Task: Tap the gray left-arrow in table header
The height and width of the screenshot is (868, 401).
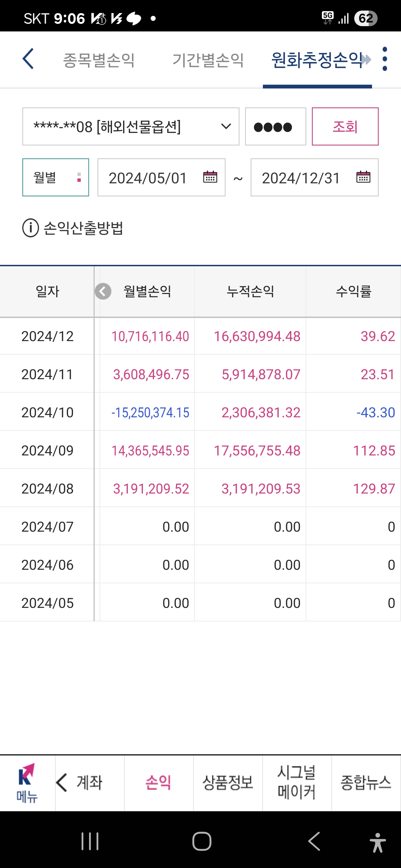Action: tap(103, 292)
